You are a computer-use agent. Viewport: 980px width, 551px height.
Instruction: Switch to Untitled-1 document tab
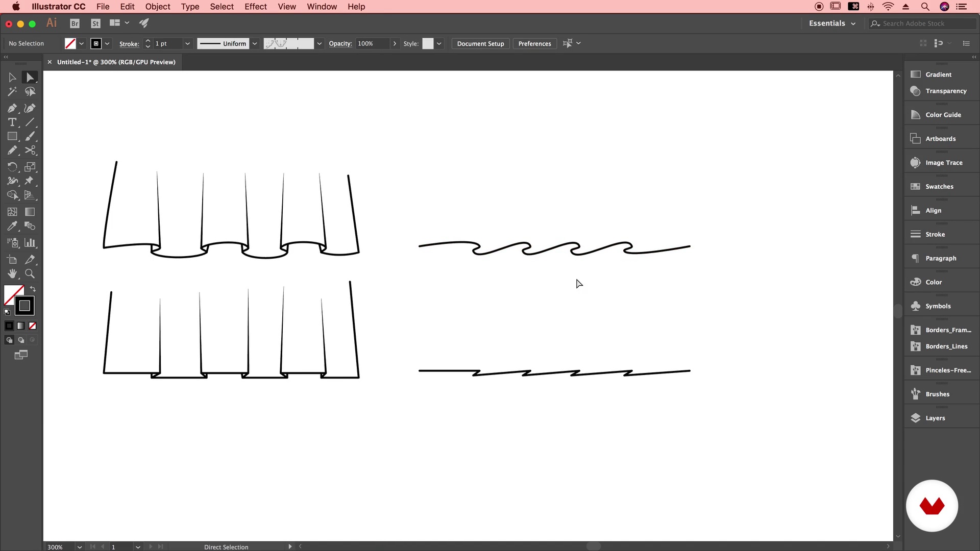pyautogui.click(x=116, y=62)
